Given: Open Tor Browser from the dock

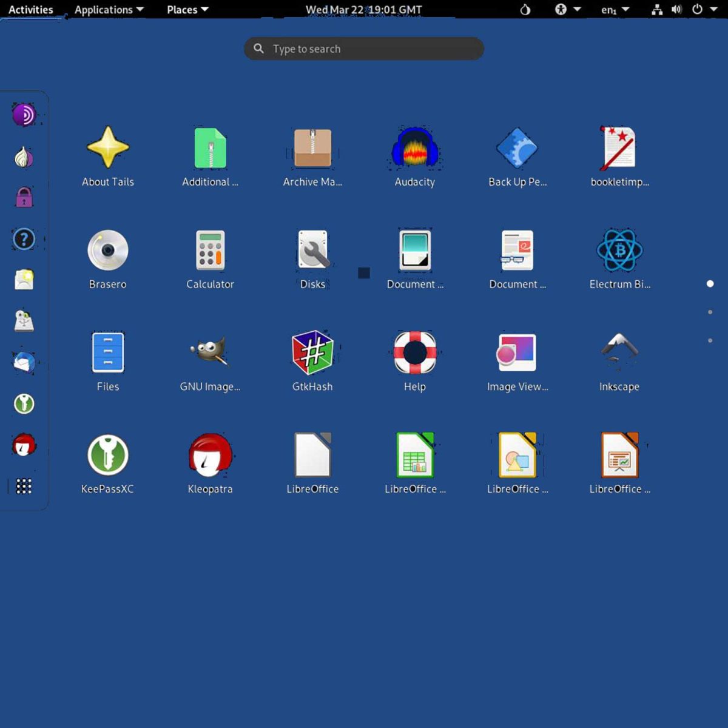Looking at the screenshot, I should click(x=24, y=115).
